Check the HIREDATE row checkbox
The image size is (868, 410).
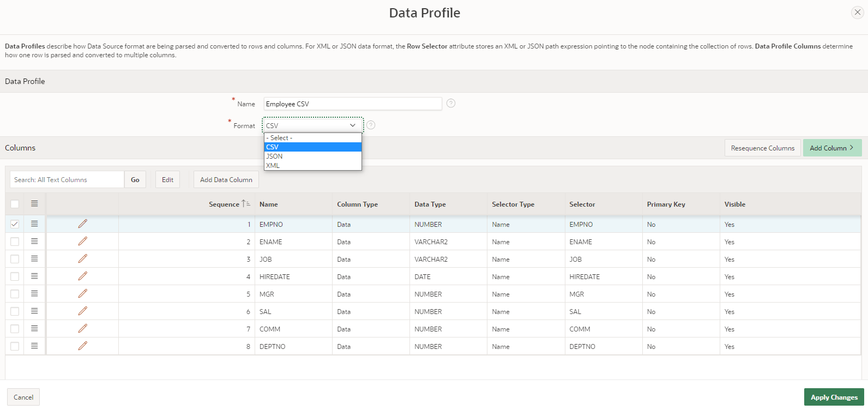coord(15,276)
